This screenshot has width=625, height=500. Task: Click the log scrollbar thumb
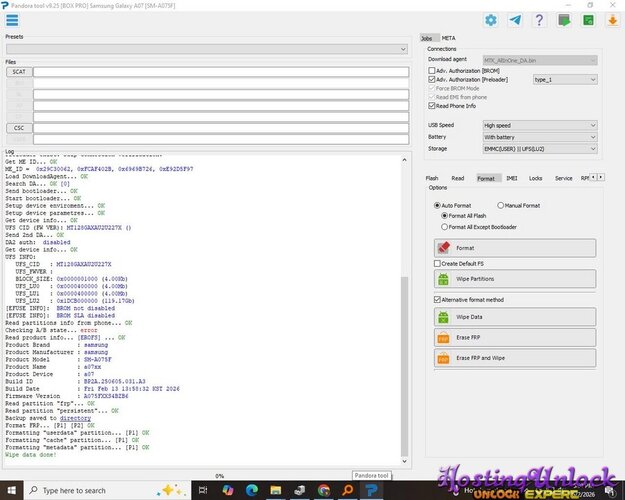tap(404, 366)
